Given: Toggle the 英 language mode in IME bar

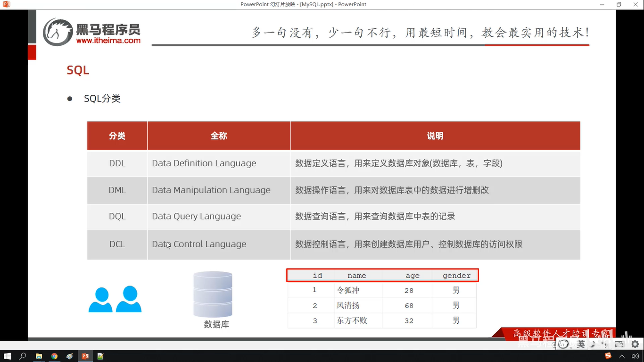Looking at the screenshot, I should [x=581, y=345].
